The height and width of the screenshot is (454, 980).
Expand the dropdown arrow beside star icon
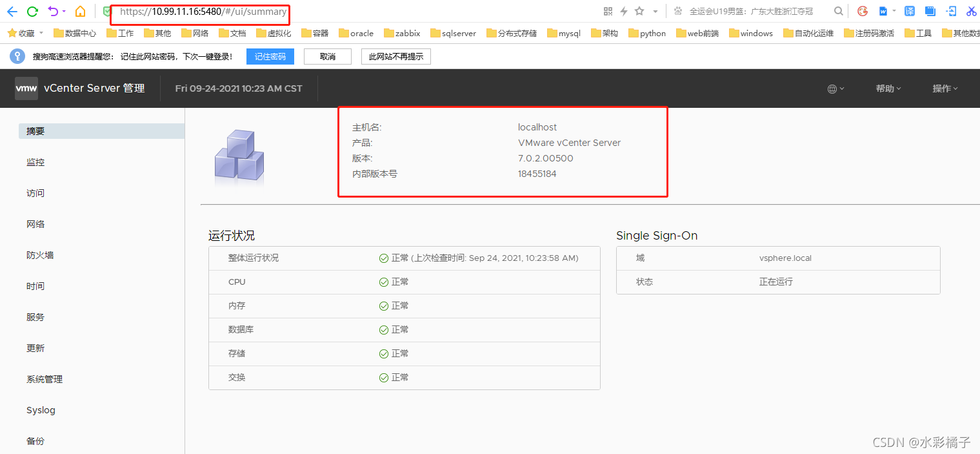655,12
